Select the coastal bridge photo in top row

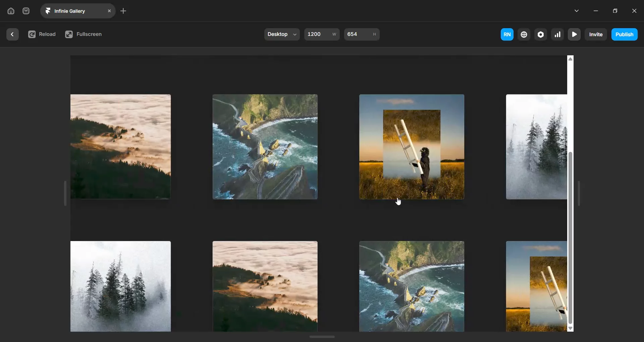point(265,147)
